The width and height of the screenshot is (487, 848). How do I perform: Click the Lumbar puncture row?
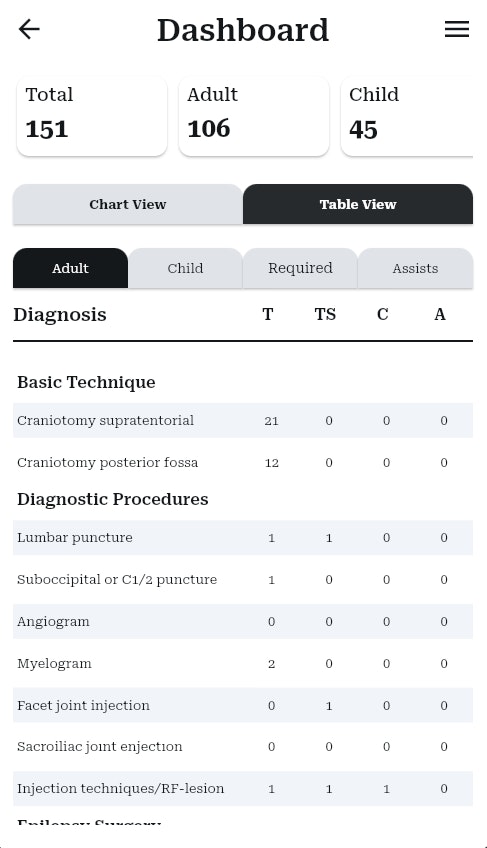(x=243, y=538)
